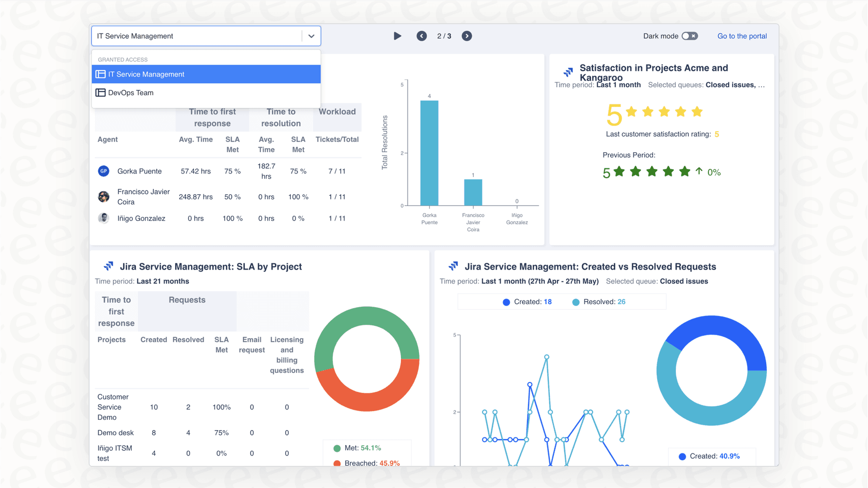Click the Jira icon on SLA by Project widget

(109, 266)
